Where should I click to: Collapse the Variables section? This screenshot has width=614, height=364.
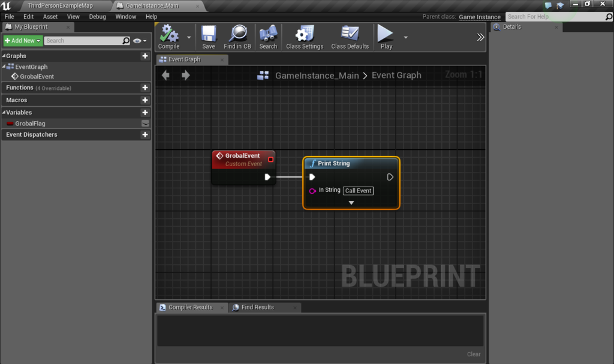click(x=4, y=112)
